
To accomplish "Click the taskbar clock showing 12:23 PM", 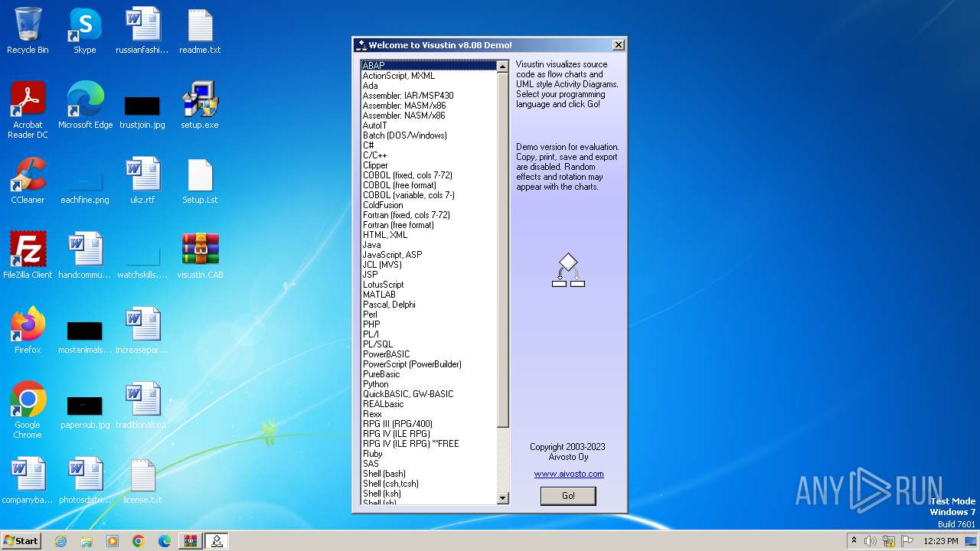I will 940,541.
